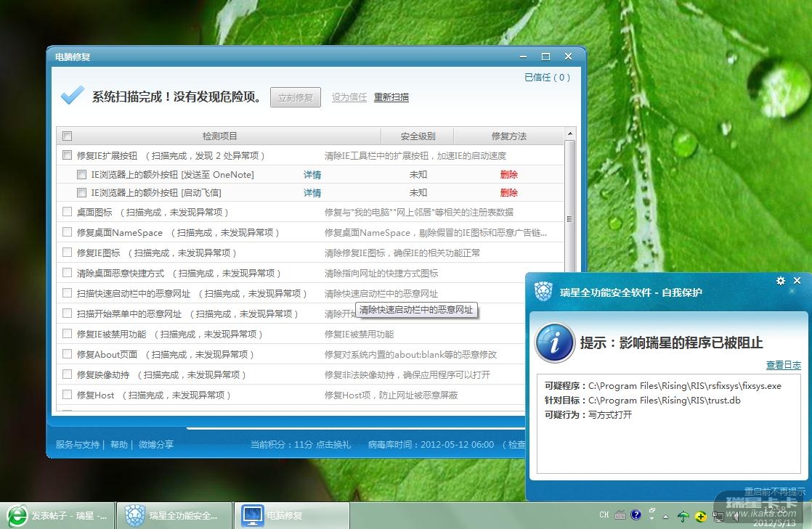Click the yellow plus tray icon
Screen dimensions: 812x529
point(701,516)
